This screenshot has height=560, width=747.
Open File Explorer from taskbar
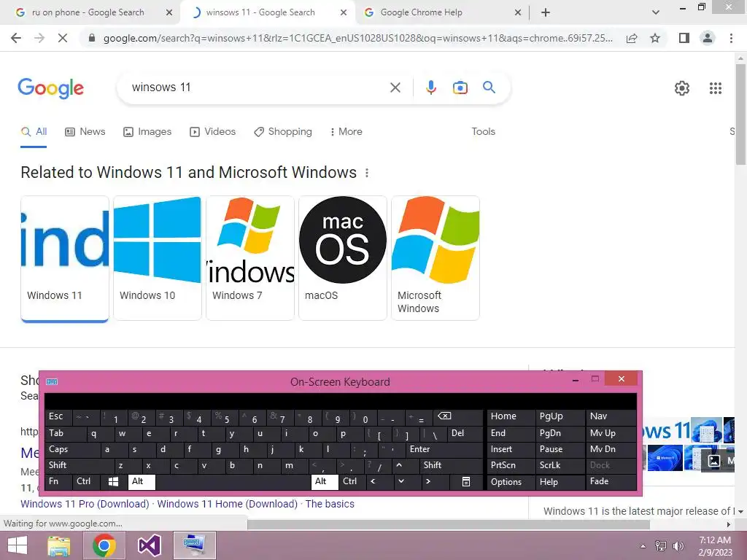coord(59,545)
